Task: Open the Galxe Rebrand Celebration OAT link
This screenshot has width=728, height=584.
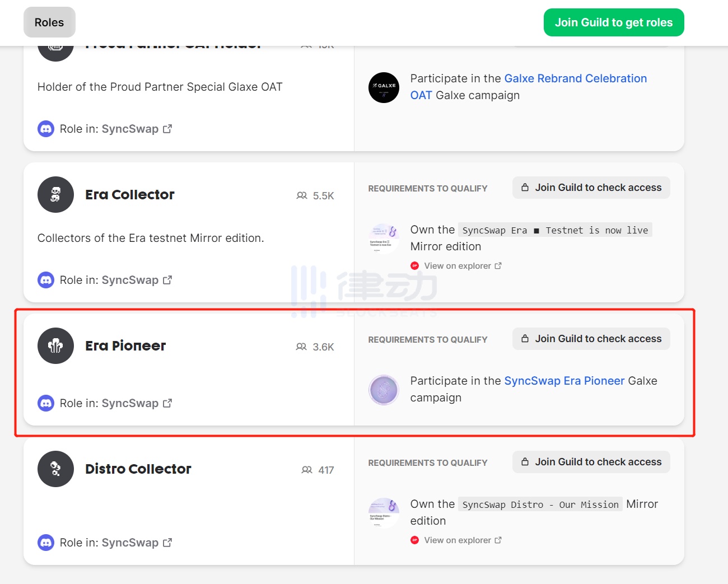Action: (x=575, y=78)
